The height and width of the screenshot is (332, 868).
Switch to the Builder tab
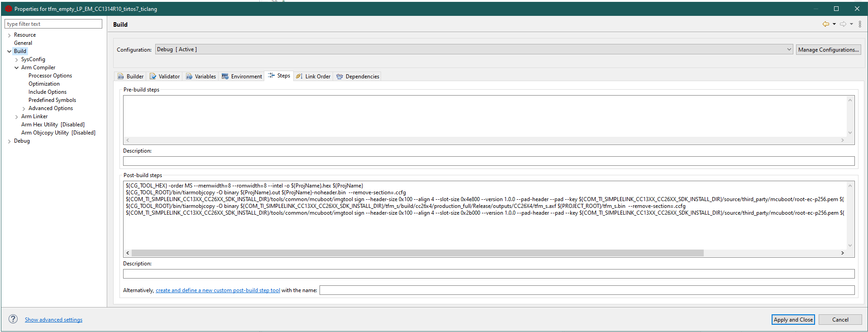[130, 77]
